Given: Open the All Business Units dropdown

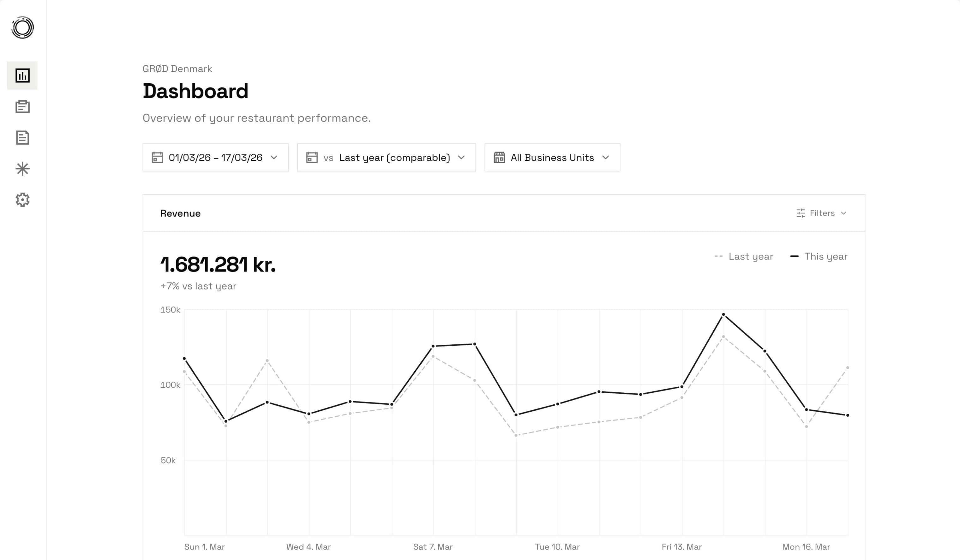Looking at the screenshot, I should [552, 157].
